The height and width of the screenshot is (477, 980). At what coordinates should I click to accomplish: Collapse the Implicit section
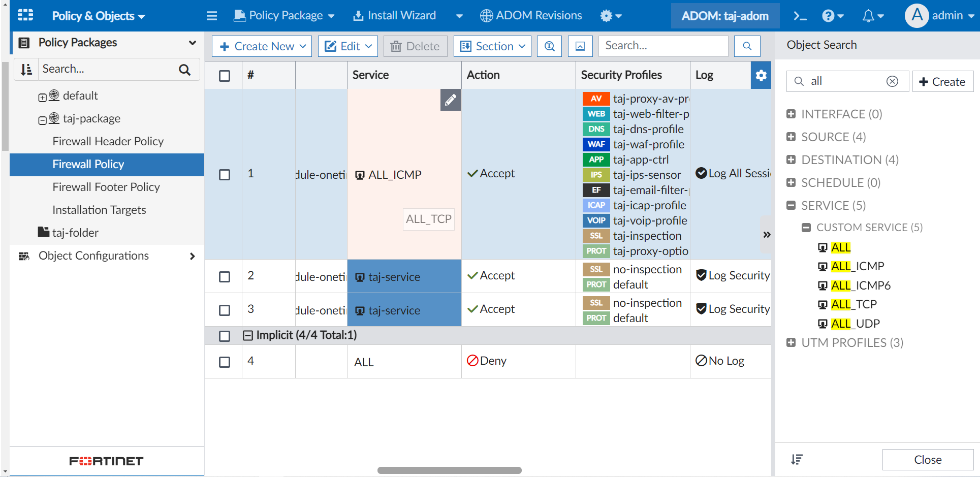(248, 335)
